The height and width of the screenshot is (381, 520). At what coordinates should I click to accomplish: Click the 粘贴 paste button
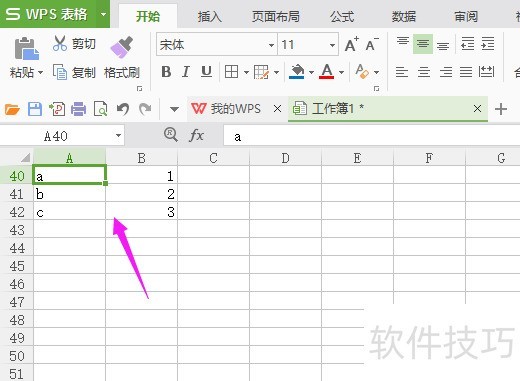tap(26, 57)
